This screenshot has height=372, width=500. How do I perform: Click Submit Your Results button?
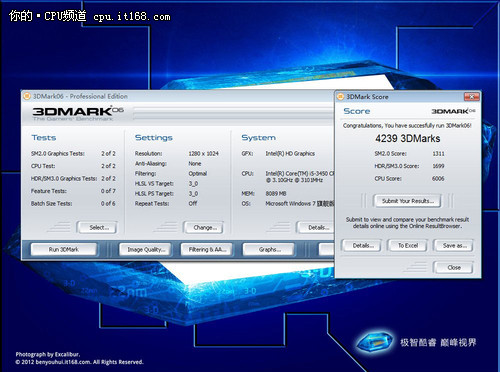tap(407, 201)
